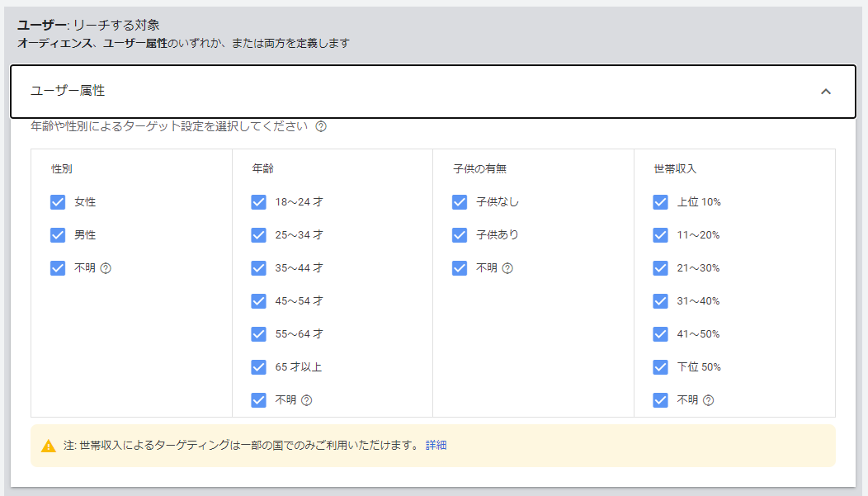Click help icon next to 子供の有無 不明
This screenshot has width=868, height=496.
pos(507,268)
